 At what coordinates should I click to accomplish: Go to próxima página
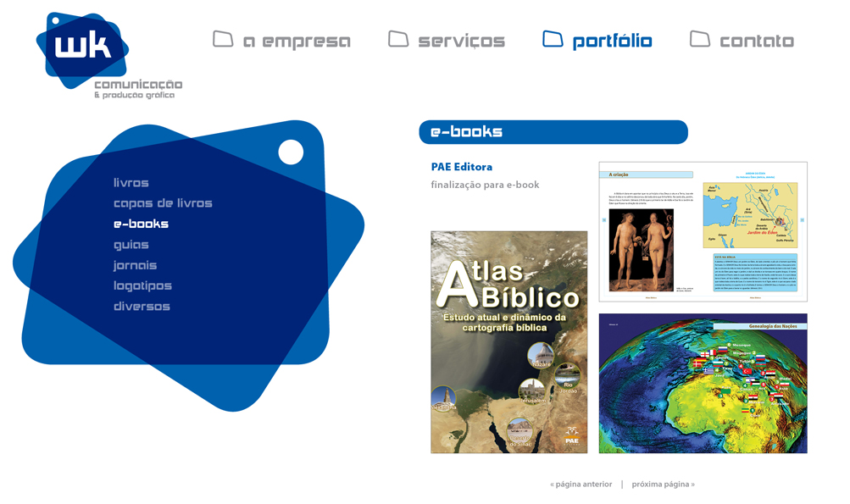663,485
